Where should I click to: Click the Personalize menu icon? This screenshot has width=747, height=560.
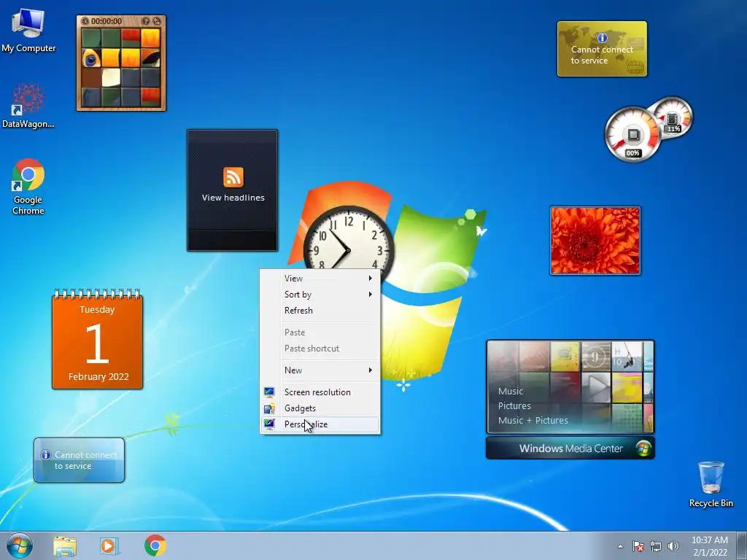pos(269,424)
